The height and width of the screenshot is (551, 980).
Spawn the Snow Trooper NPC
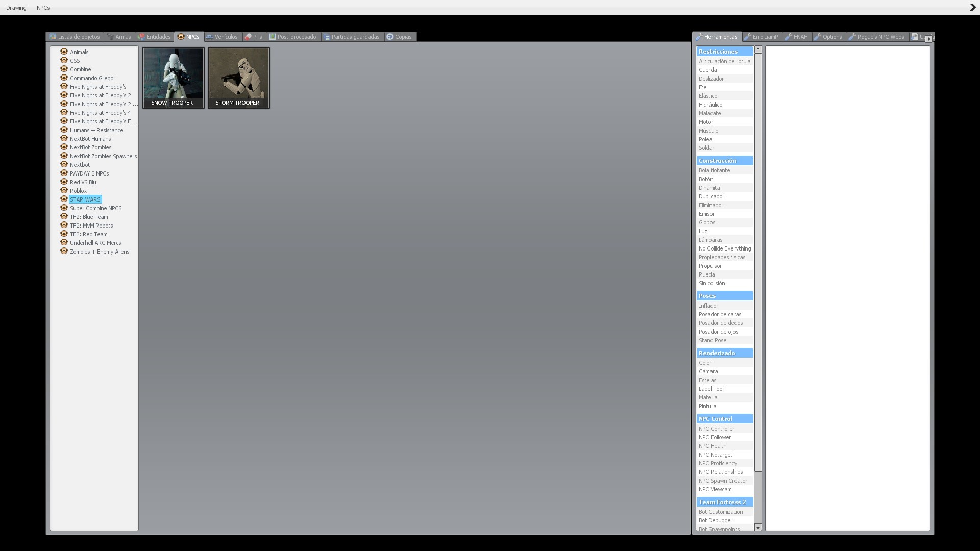point(173,78)
